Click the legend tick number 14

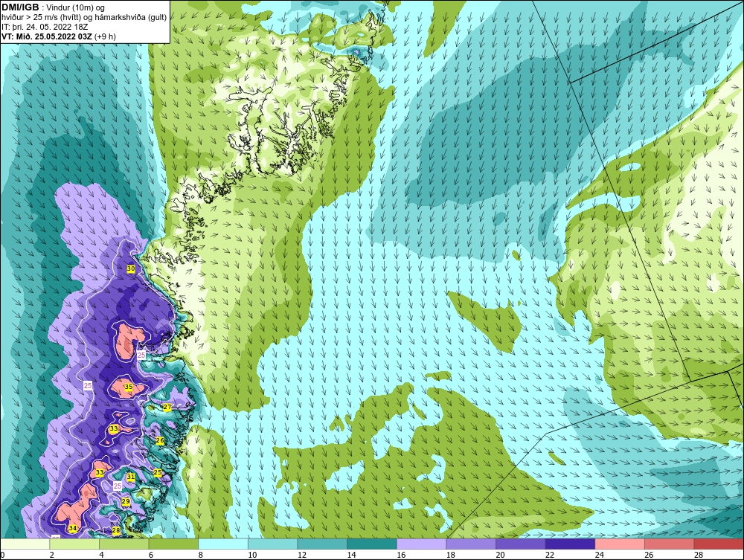352,555
